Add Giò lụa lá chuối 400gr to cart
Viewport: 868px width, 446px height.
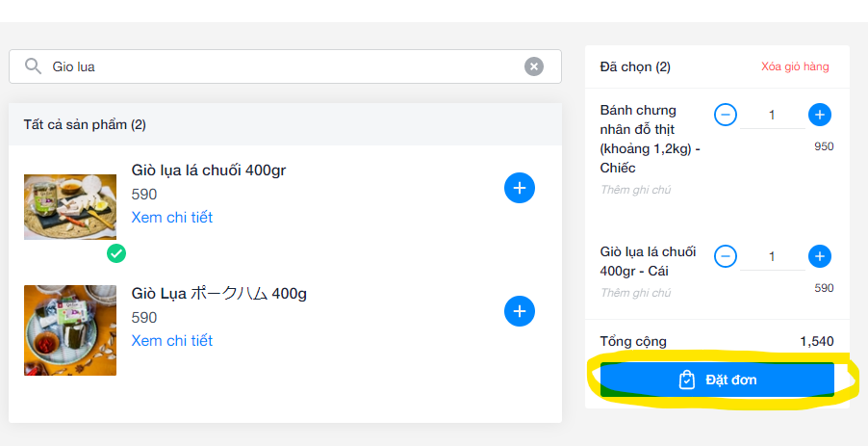519,188
